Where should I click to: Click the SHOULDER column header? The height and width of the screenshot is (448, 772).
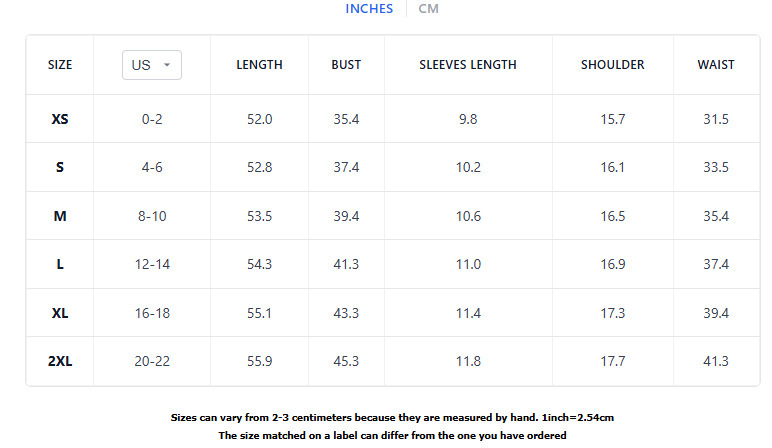click(x=612, y=65)
